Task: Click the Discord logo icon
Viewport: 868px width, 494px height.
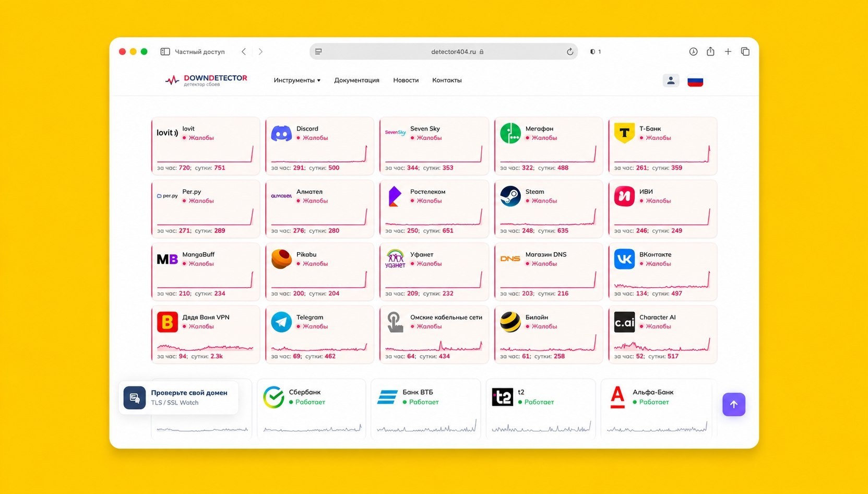Action: (x=281, y=133)
